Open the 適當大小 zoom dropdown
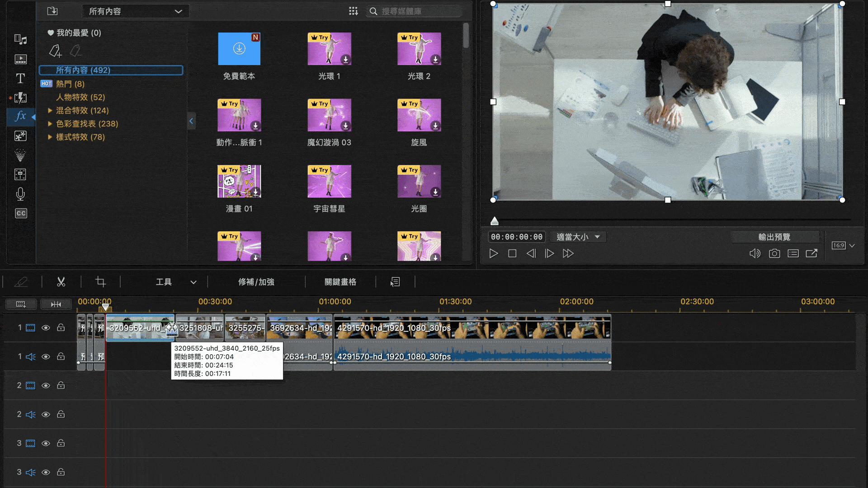Screen dimensions: 868x488 (578, 237)
